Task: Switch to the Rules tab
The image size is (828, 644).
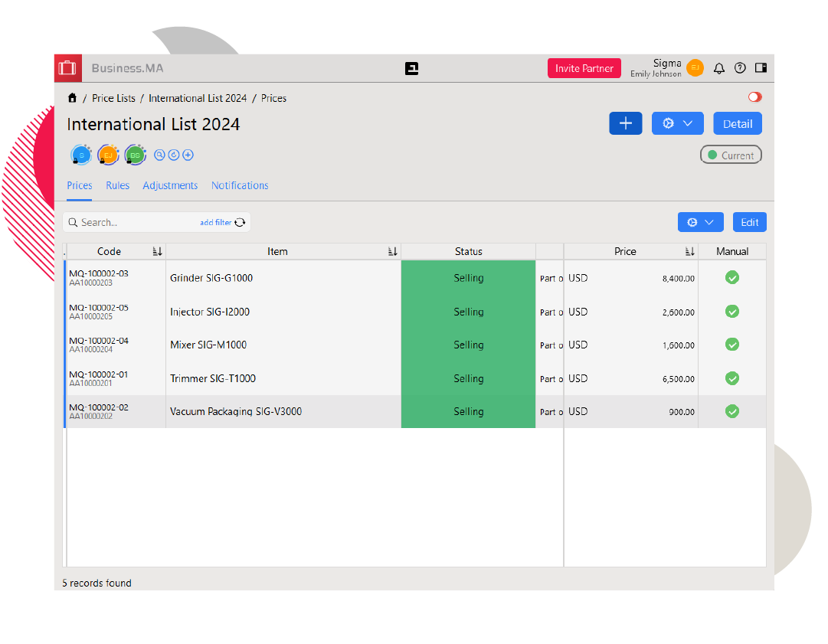Action: click(x=117, y=185)
